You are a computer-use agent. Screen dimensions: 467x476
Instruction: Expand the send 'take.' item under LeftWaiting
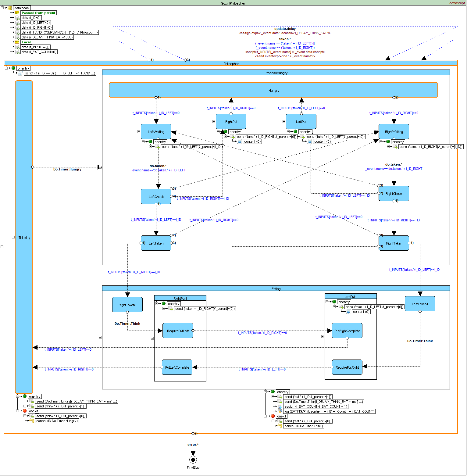150,146
